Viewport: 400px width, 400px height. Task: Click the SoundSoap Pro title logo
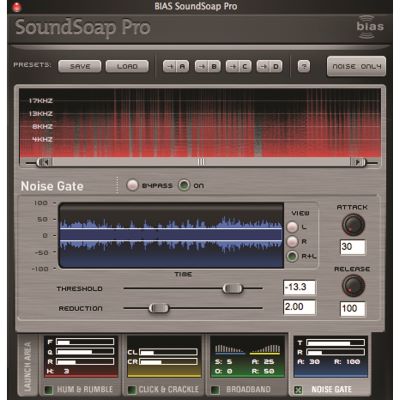click(x=83, y=28)
